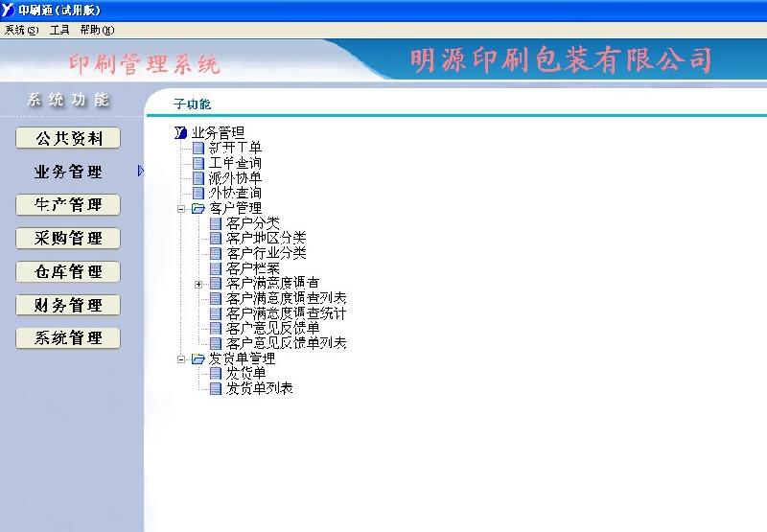Click the document icon beside 新开工单
The width and height of the screenshot is (767, 532).
point(198,148)
